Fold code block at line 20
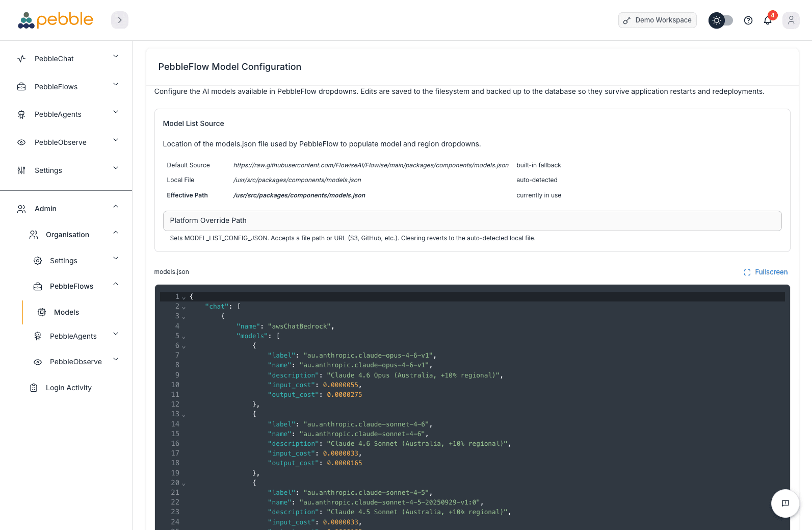812x530 pixels. pyautogui.click(x=184, y=484)
